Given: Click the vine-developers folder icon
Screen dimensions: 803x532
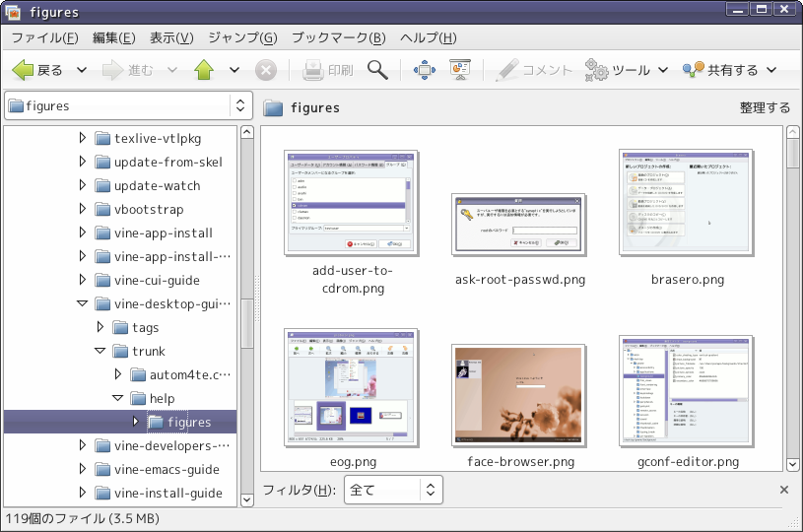Looking at the screenshot, I should point(102,445).
